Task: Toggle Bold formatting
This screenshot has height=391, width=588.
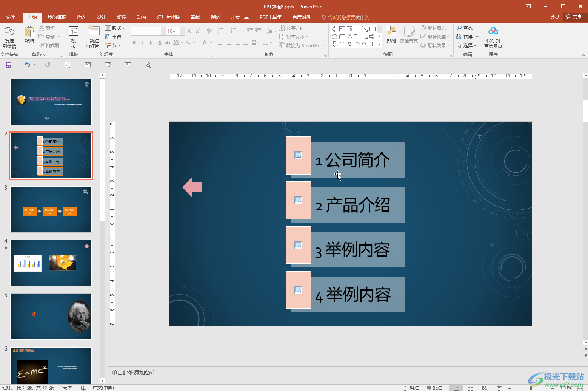Action: coord(134,43)
